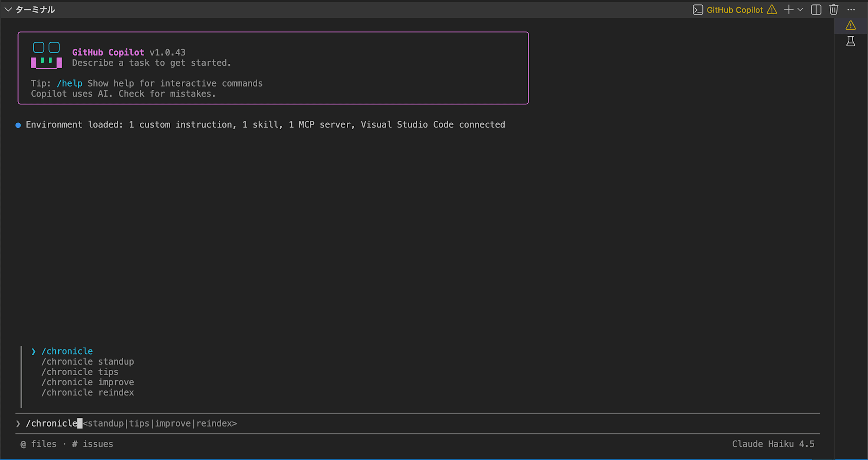This screenshot has height=460, width=868.
Task: Split the terminal with the split icon
Action: pos(816,10)
